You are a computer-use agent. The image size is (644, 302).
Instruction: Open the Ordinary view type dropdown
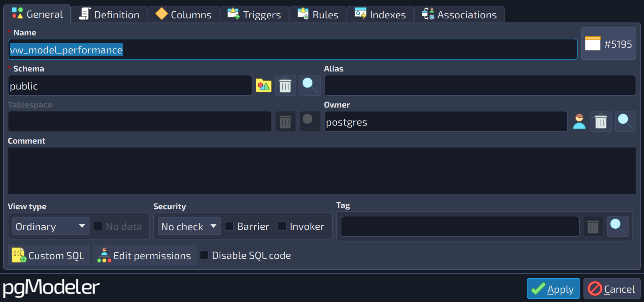point(51,226)
